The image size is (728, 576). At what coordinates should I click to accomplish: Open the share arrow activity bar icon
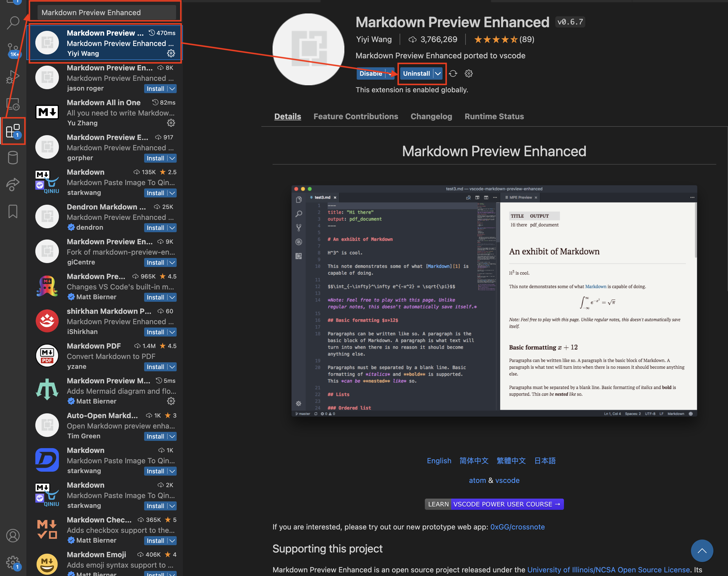point(13,184)
